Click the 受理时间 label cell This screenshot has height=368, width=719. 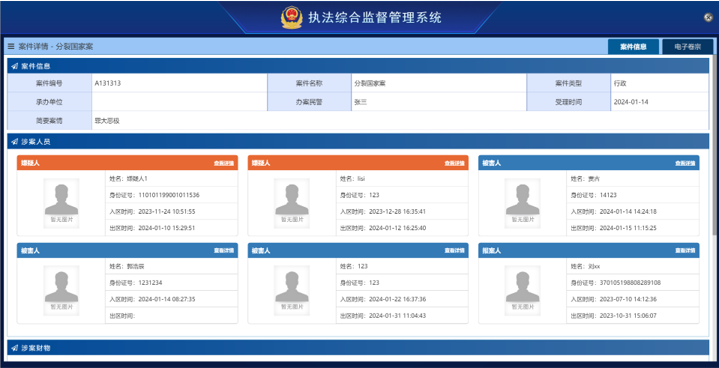tap(569, 102)
